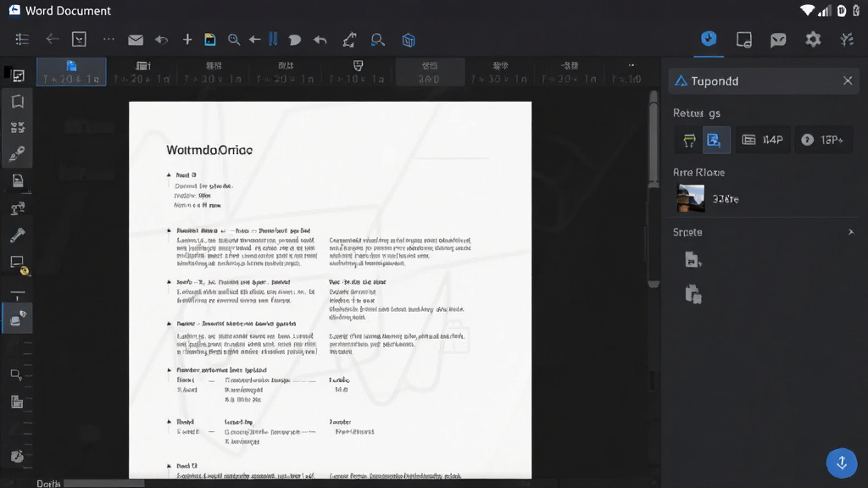Screen dimensions: 868x488
Task: Select the second ribbon tab
Action: coord(142,72)
